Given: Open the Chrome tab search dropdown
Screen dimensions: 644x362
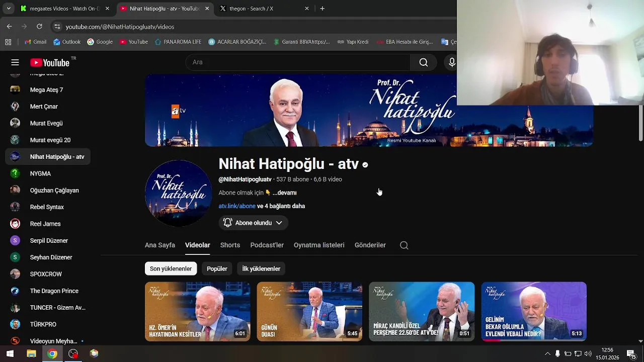Looking at the screenshot, I should [x=9, y=9].
